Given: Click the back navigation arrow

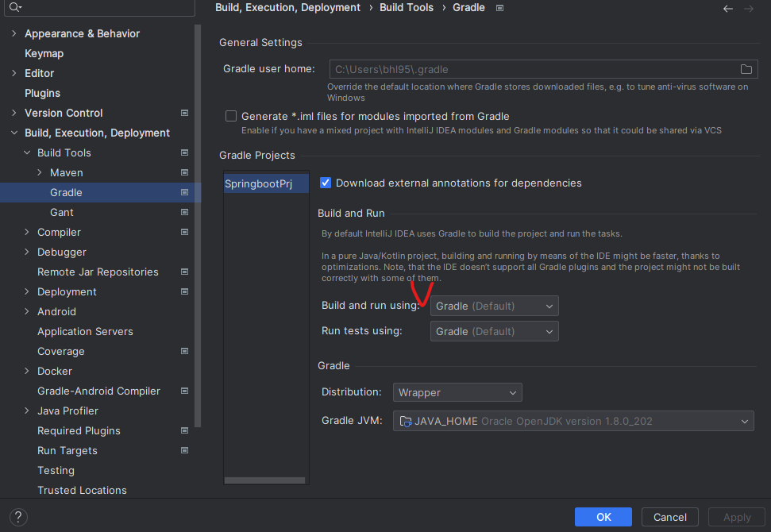Looking at the screenshot, I should (728, 9).
